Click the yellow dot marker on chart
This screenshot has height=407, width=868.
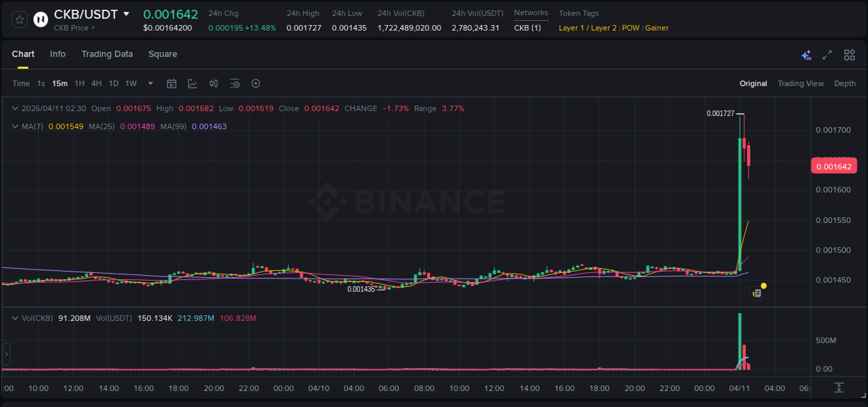(764, 285)
